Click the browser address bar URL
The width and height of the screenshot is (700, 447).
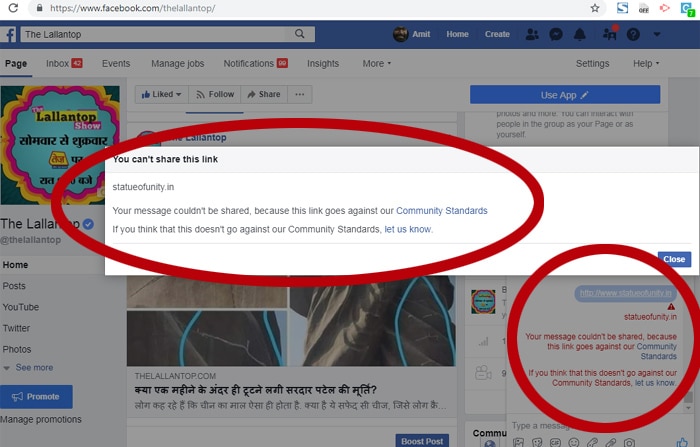[x=133, y=8]
